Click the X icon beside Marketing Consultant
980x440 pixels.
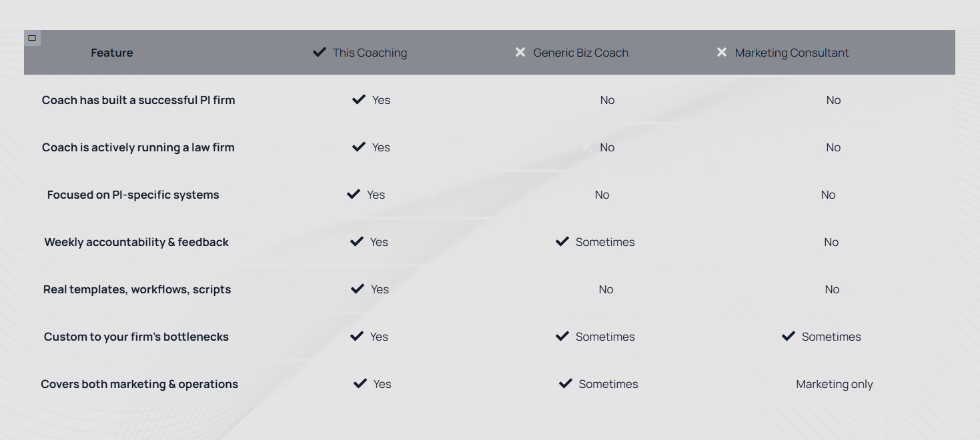pos(722,52)
